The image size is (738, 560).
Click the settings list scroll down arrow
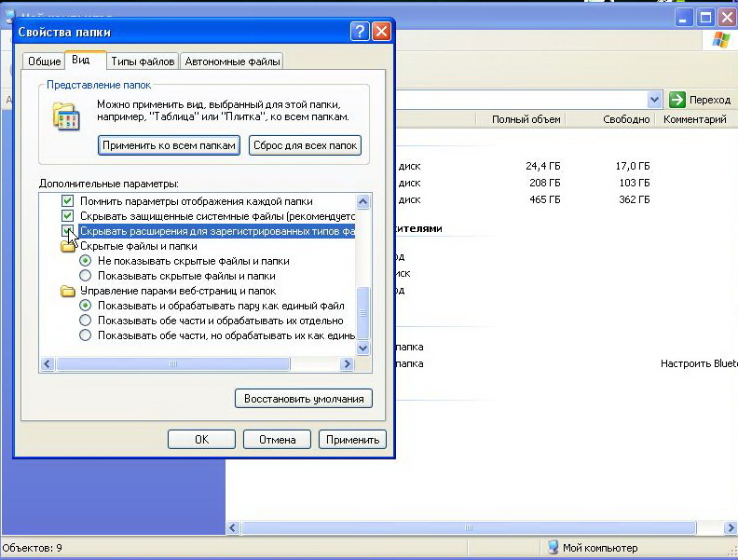(x=362, y=348)
